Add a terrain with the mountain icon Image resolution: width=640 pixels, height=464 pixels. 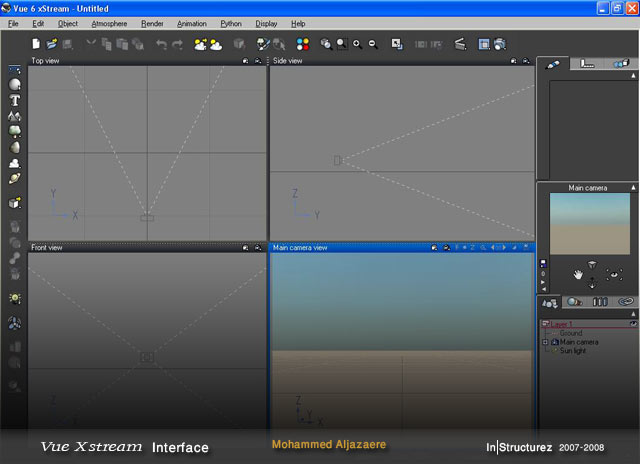pyautogui.click(x=15, y=116)
